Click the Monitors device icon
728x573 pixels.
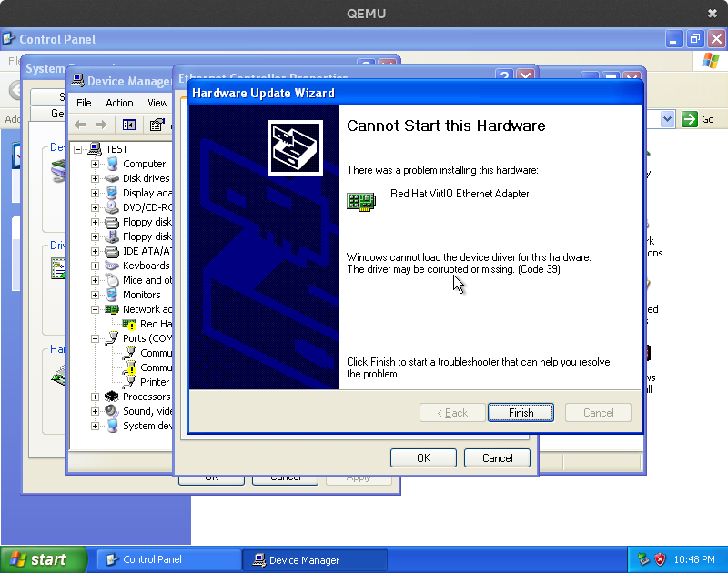point(113,295)
